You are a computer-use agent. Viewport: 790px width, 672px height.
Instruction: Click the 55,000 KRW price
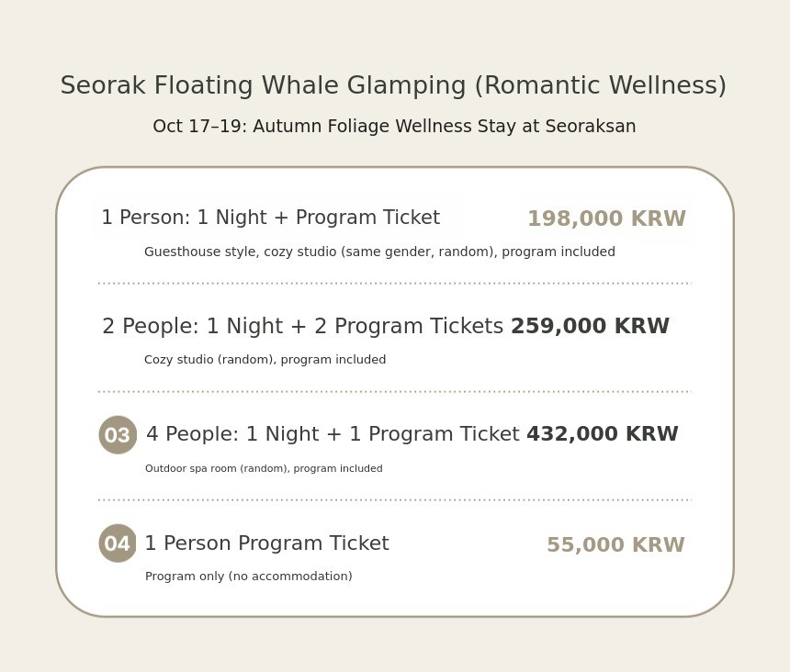click(x=615, y=545)
